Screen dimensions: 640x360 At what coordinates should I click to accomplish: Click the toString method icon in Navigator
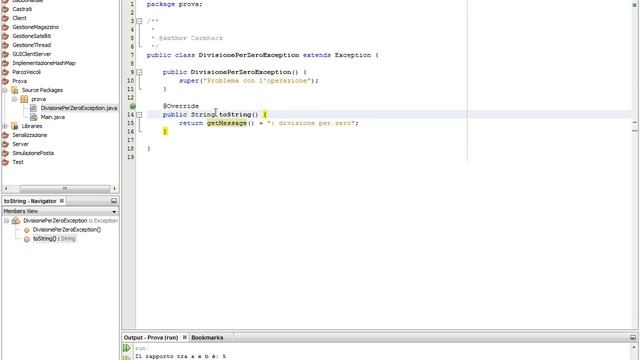pyautogui.click(x=27, y=239)
